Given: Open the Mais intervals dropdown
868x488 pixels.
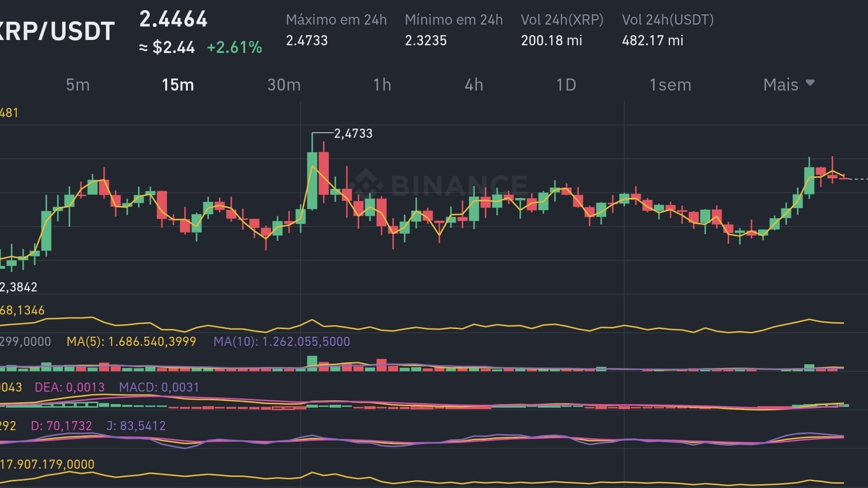Looking at the screenshot, I should click(789, 85).
